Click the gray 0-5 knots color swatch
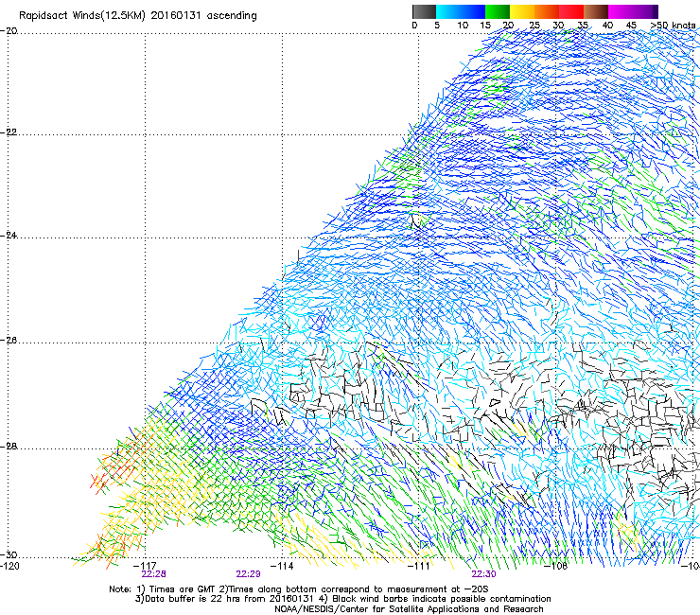 [424, 11]
